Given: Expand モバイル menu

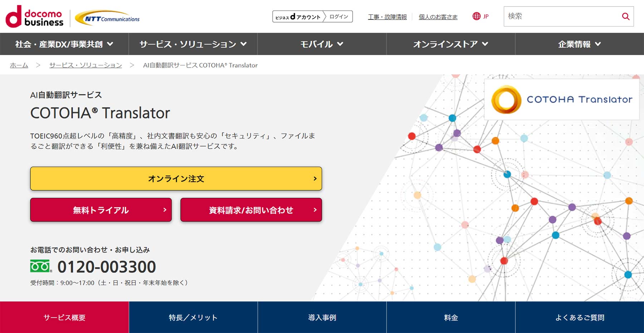Looking at the screenshot, I should [x=322, y=44].
